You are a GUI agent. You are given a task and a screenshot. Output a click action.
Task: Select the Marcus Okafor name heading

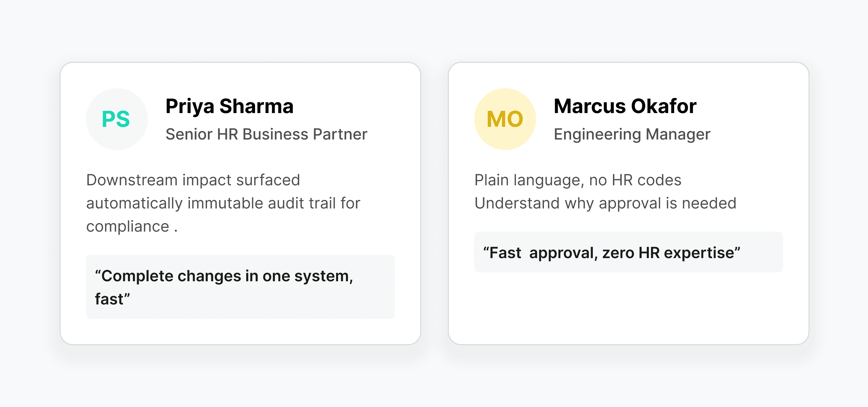625,106
